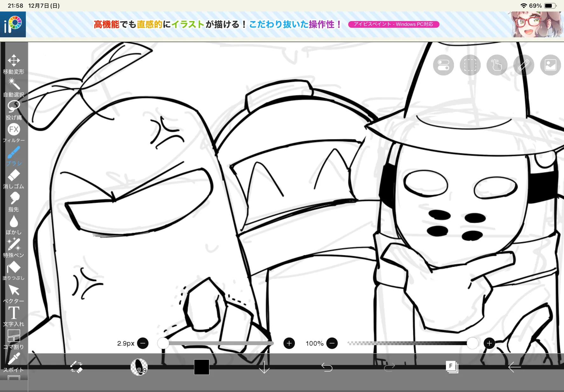The width and height of the screenshot is (564, 392).
Task: Select the 移動変形 transform tool
Action: coord(14,64)
